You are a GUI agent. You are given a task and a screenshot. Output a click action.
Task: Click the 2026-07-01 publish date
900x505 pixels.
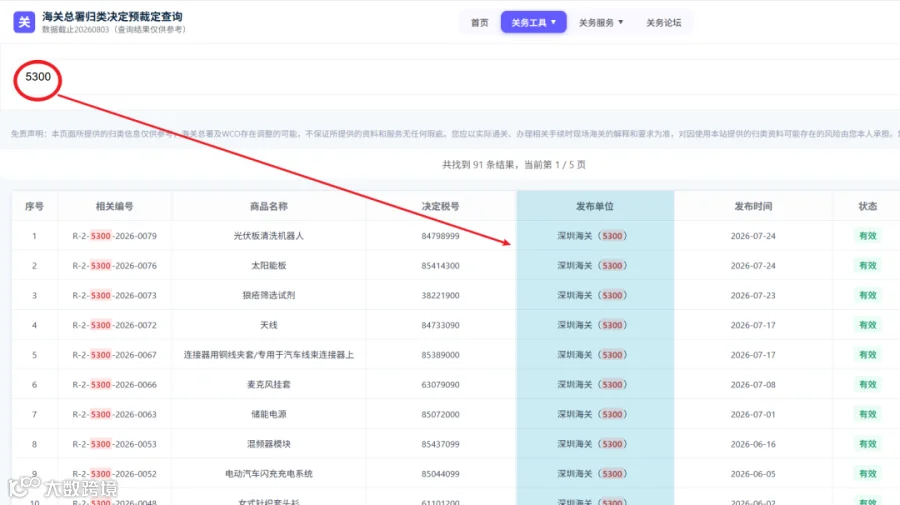click(x=753, y=414)
